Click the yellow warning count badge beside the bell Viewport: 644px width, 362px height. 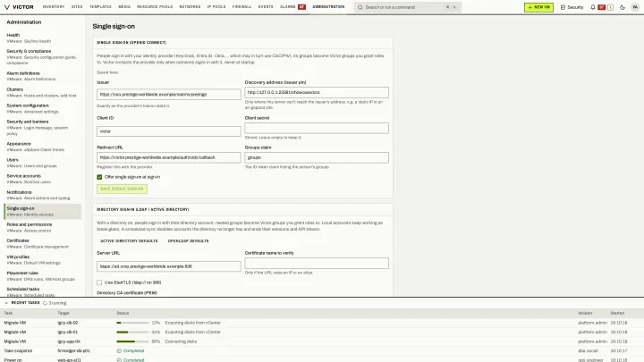click(610, 7)
